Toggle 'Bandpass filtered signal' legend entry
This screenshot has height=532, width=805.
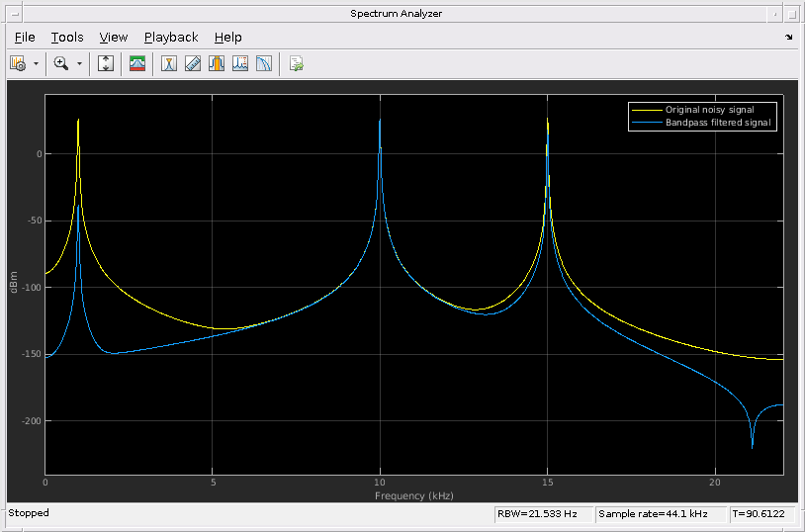pos(716,123)
